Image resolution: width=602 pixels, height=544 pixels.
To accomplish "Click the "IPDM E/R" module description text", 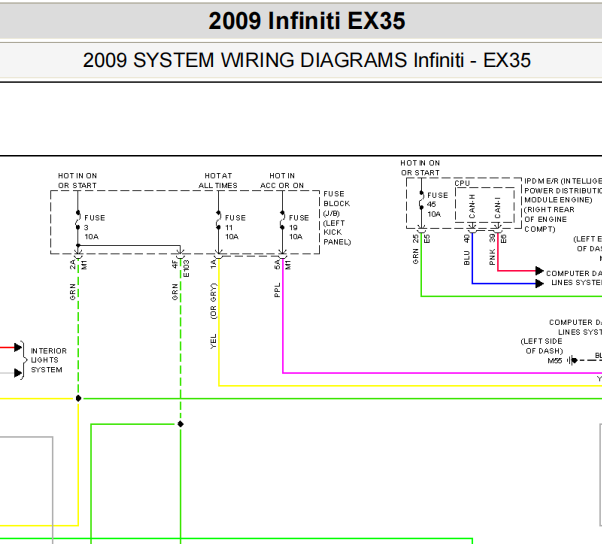I will [x=563, y=205].
